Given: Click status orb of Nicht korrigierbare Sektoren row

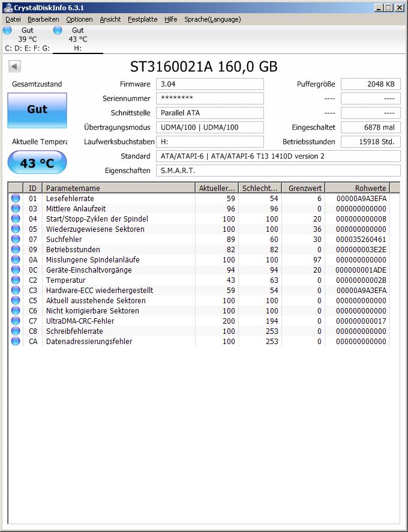Looking at the screenshot, I should pyautogui.click(x=16, y=310).
